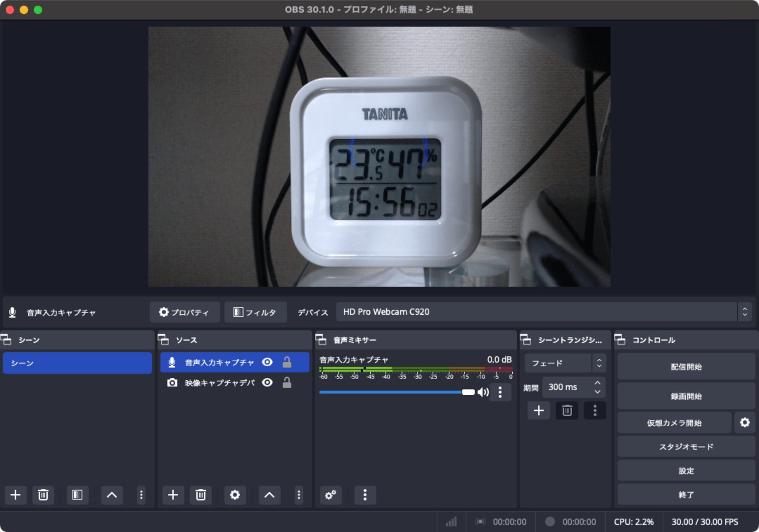Undock the シーン panel icon
The height and width of the screenshot is (532, 759).
pos(6,340)
